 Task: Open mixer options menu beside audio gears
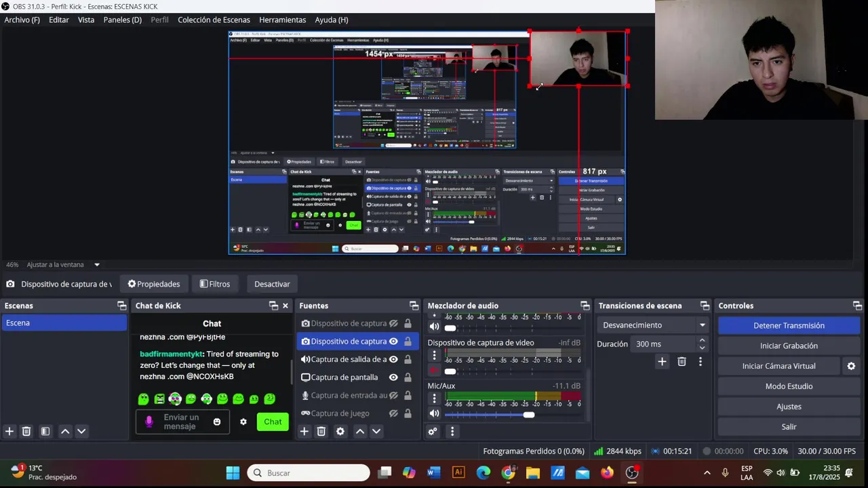pos(452,431)
